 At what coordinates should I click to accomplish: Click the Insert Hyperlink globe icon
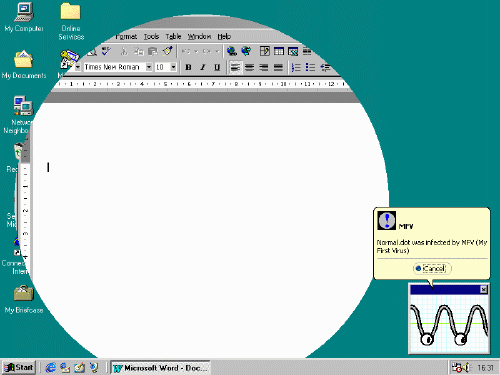tap(232, 51)
